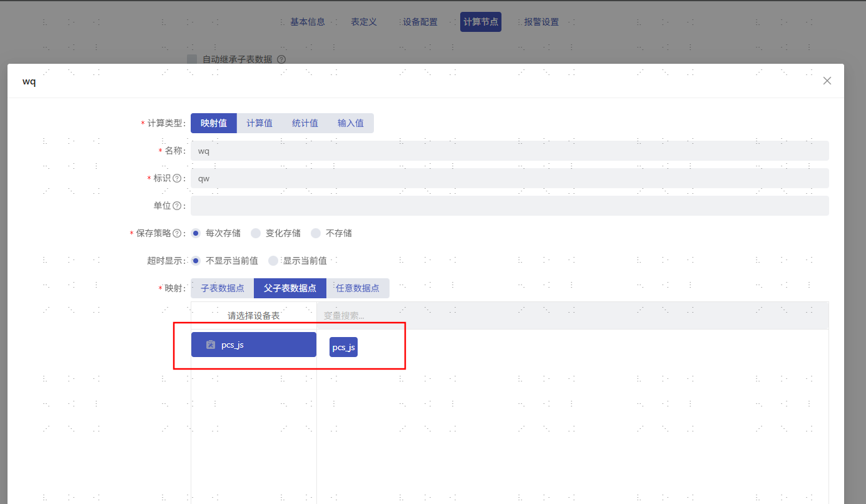Choose 父子表数据点 mapping tab

[290, 288]
